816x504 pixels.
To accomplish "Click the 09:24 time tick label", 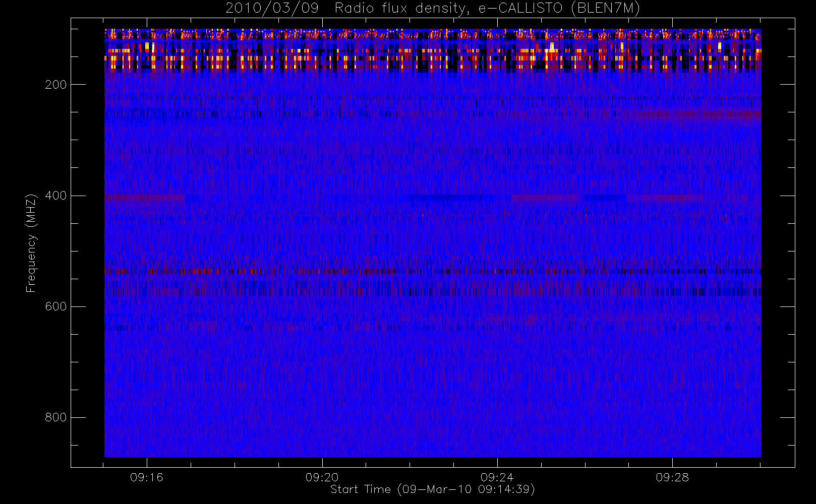I will 497,477.
